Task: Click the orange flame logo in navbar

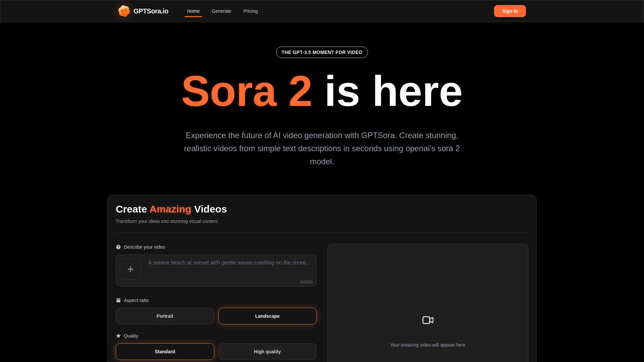Action: pos(124,11)
